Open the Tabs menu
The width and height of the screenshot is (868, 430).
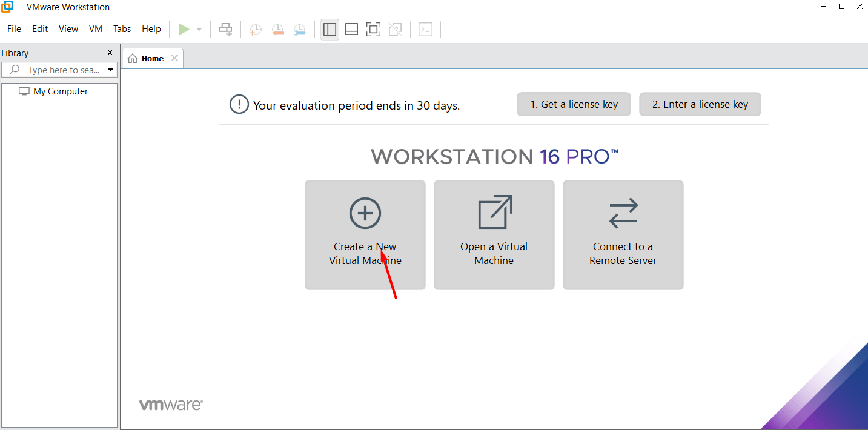(x=122, y=29)
